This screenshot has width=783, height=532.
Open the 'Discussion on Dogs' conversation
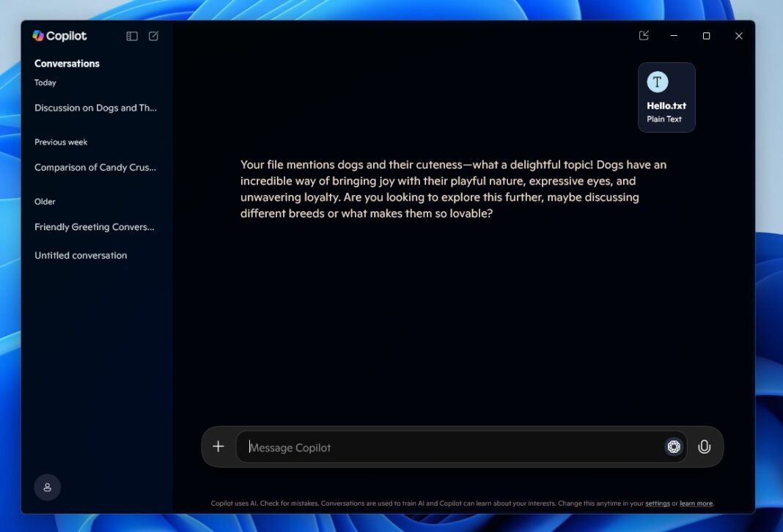(x=95, y=108)
